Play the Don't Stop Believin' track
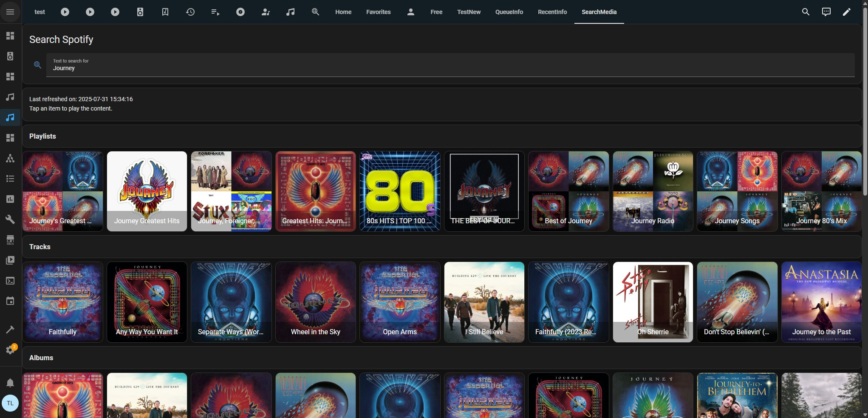 click(x=737, y=302)
